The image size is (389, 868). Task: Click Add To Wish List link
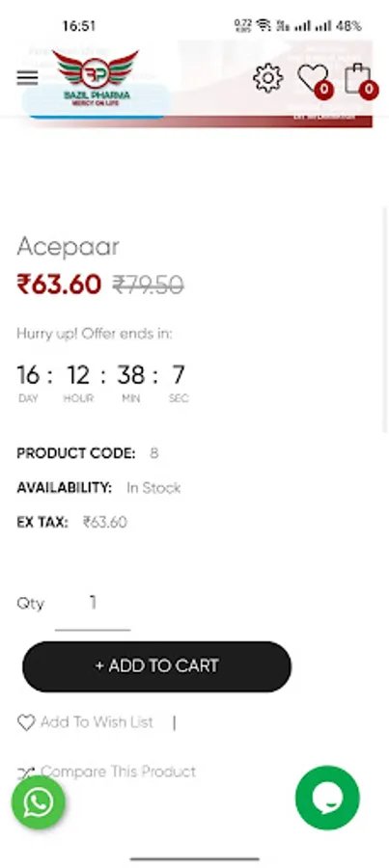[97, 722]
